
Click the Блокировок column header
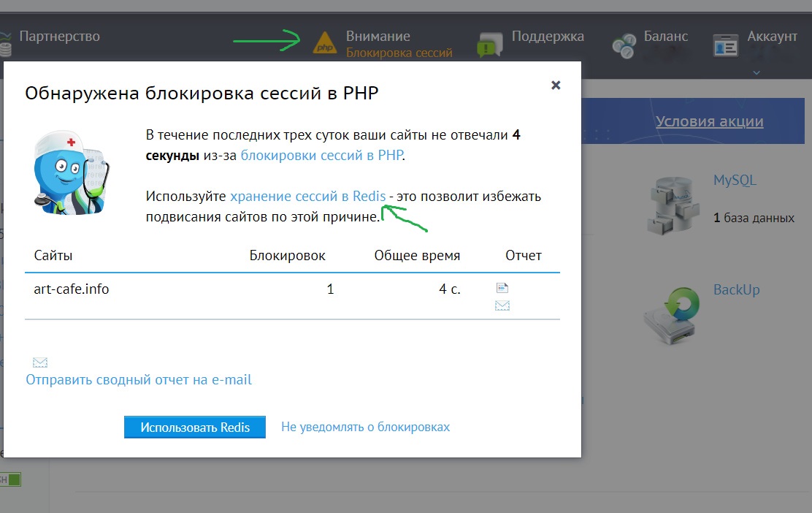pos(288,256)
